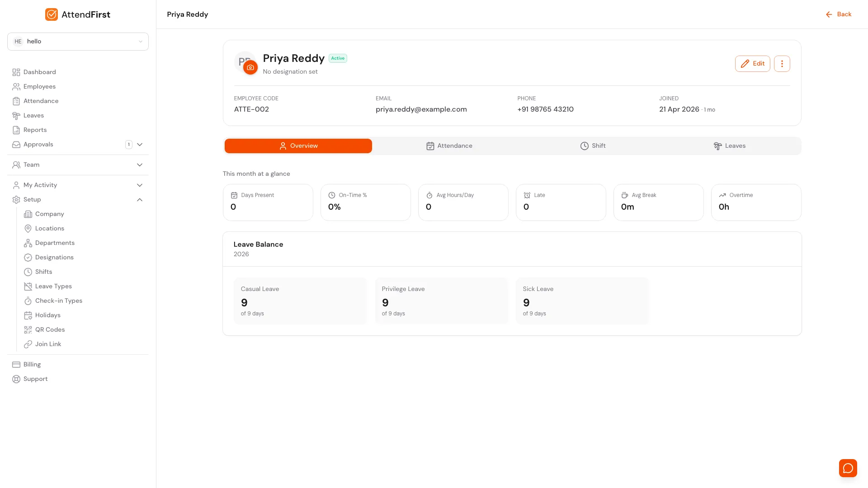868x488 pixels.
Task: Click the Privilege Leave balance card
Action: tap(441, 301)
